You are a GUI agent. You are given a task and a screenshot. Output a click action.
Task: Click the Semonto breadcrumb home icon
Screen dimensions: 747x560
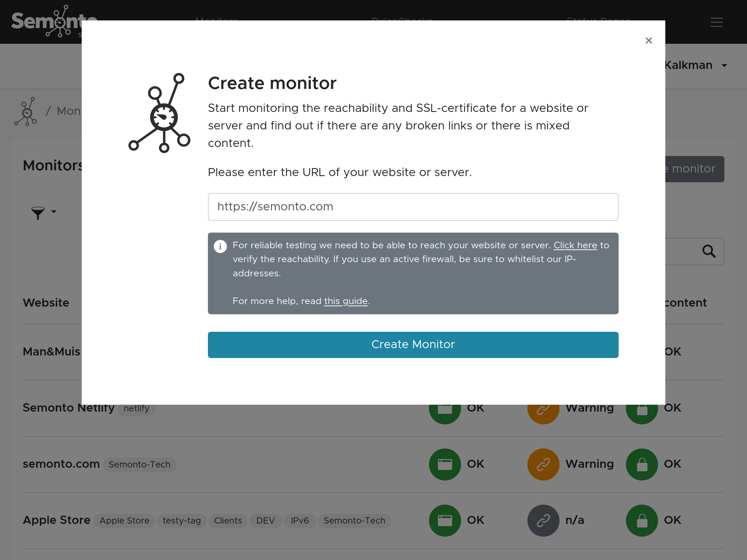click(x=26, y=112)
